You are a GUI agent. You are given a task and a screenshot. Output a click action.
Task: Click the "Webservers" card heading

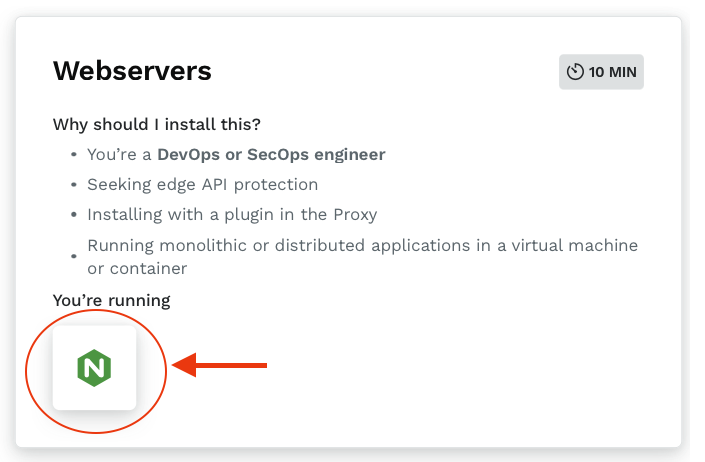(132, 71)
